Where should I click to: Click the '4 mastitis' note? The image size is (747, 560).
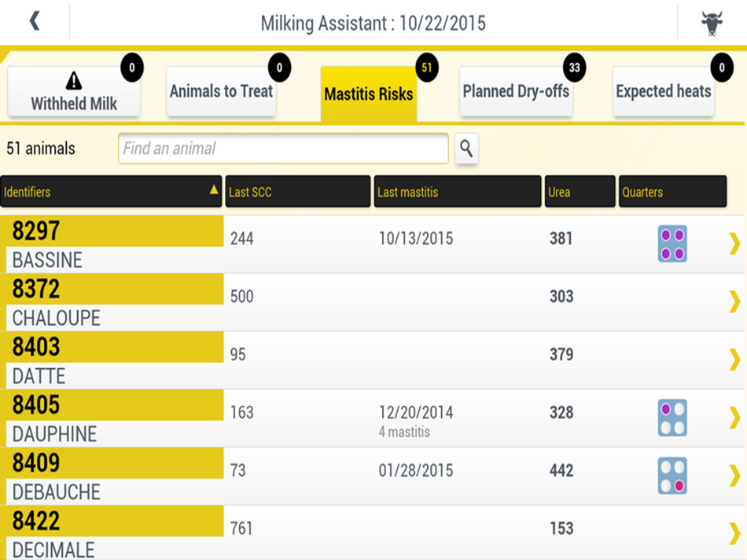pyautogui.click(x=404, y=432)
